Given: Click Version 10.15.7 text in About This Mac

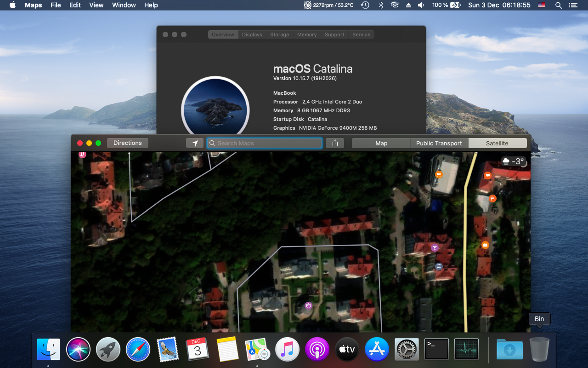Looking at the screenshot, I should (305, 78).
